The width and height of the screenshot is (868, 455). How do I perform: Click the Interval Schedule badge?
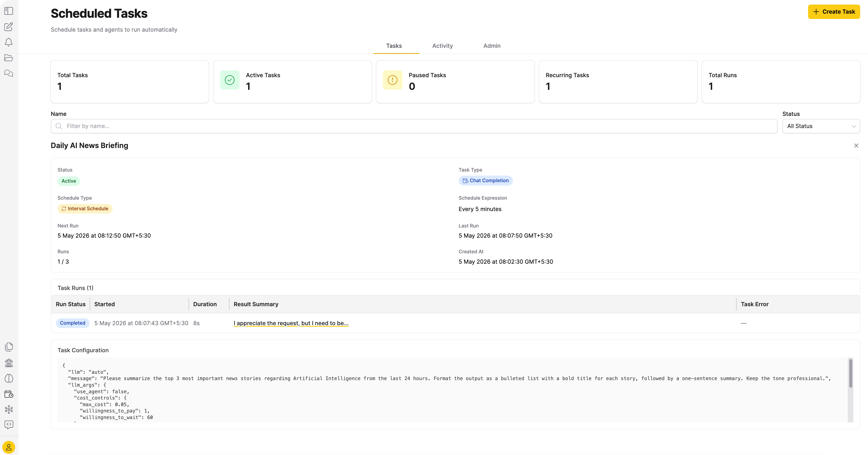click(85, 209)
